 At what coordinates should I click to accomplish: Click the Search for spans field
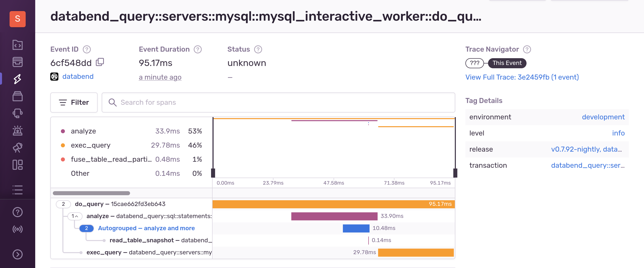278,103
